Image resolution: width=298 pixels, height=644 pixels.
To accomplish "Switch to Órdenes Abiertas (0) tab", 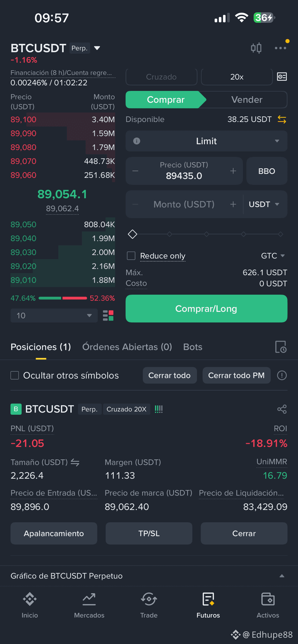I will point(127,347).
